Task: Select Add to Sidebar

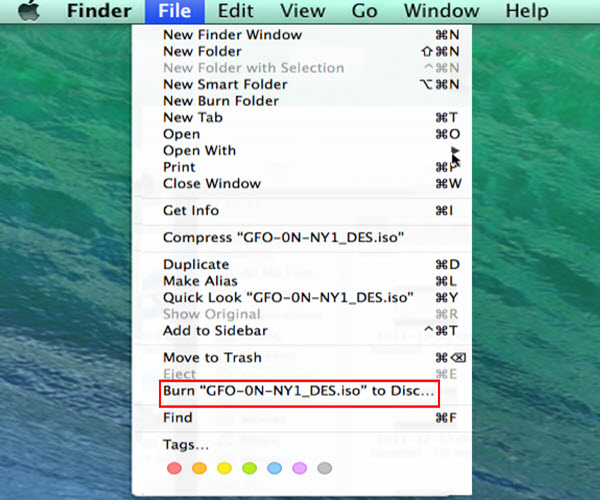Action: pos(215,331)
